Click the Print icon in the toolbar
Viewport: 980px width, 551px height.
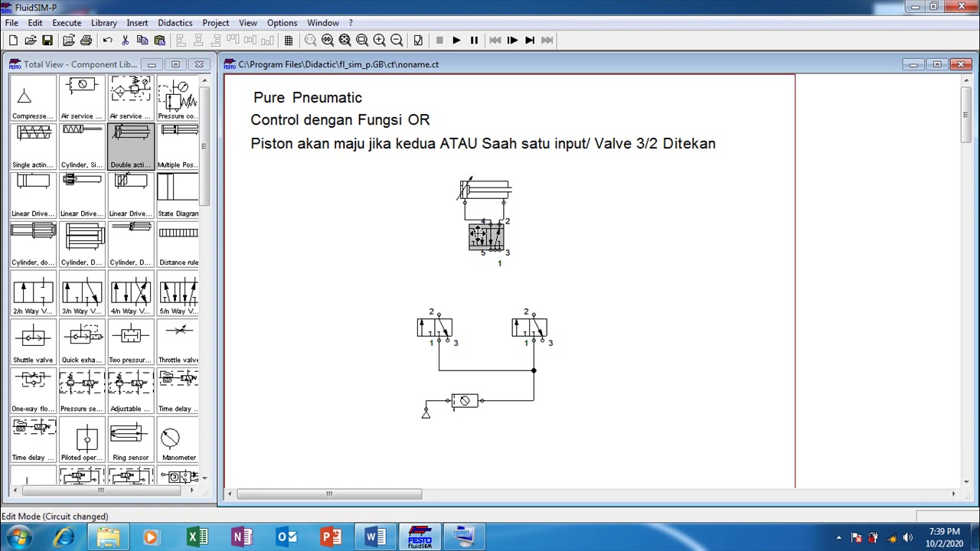coord(86,41)
